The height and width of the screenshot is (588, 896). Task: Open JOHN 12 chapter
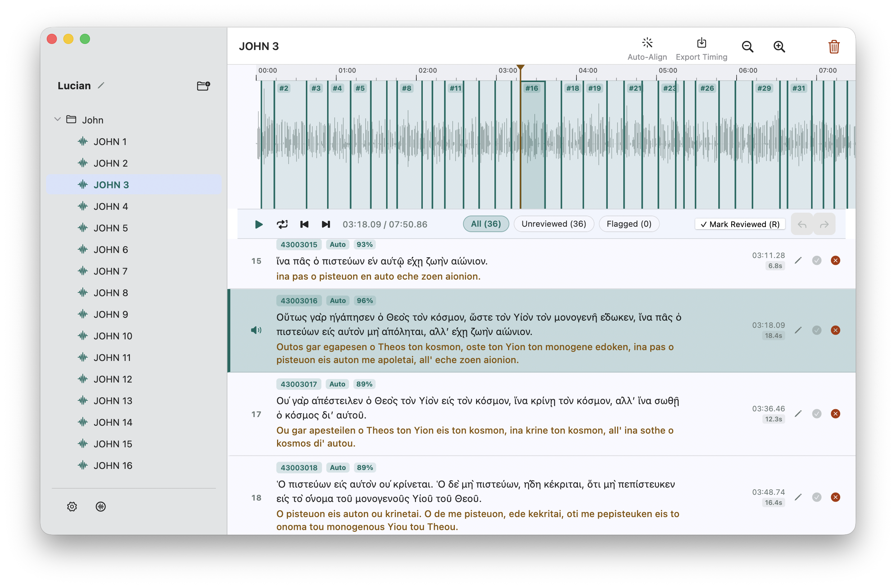pos(134,379)
